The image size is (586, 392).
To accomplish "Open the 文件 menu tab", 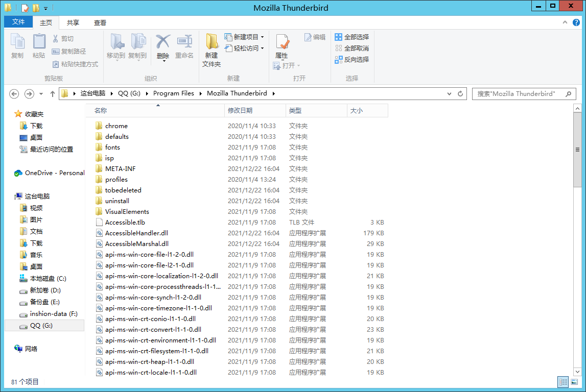I will (18, 22).
